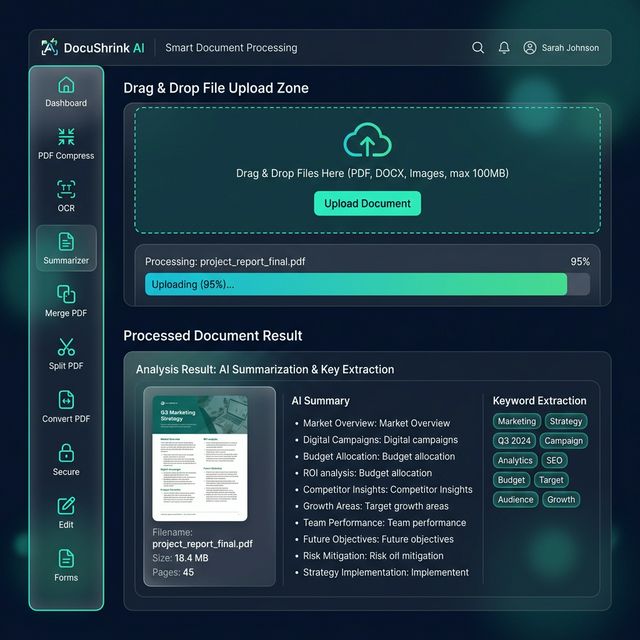This screenshot has height=640, width=640.
Task: Click the Future Objectives summary bullet
Action: pos(378,539)
